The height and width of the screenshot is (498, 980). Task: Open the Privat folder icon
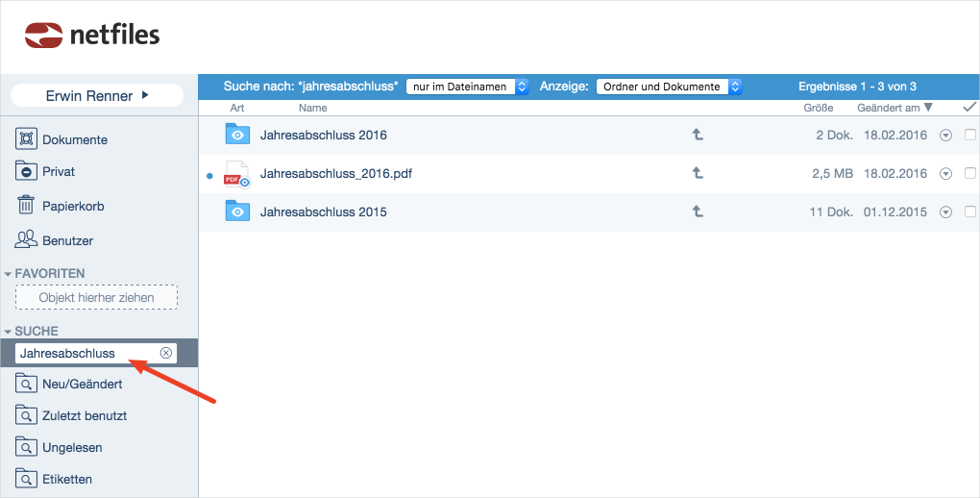(26, 171)
